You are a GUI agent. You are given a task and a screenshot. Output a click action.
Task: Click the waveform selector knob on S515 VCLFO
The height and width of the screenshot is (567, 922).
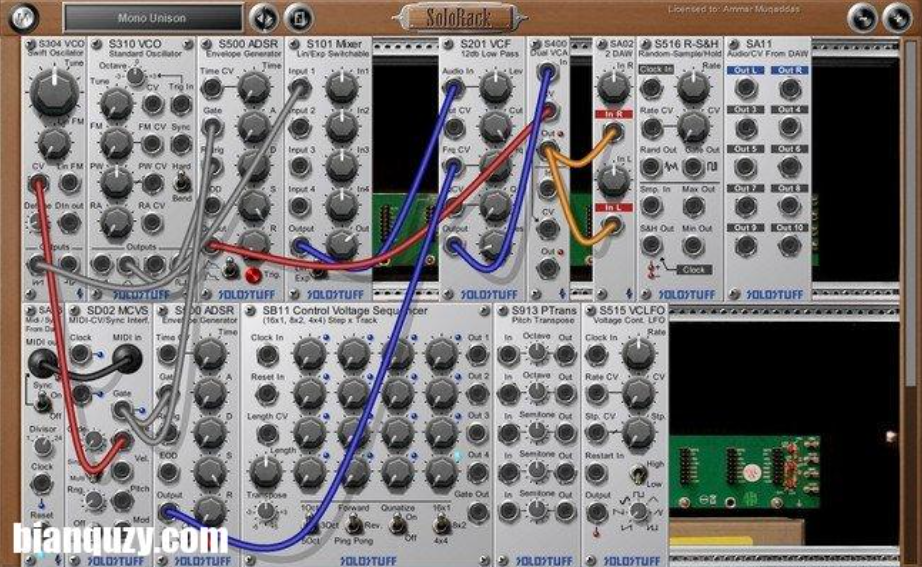638,512
